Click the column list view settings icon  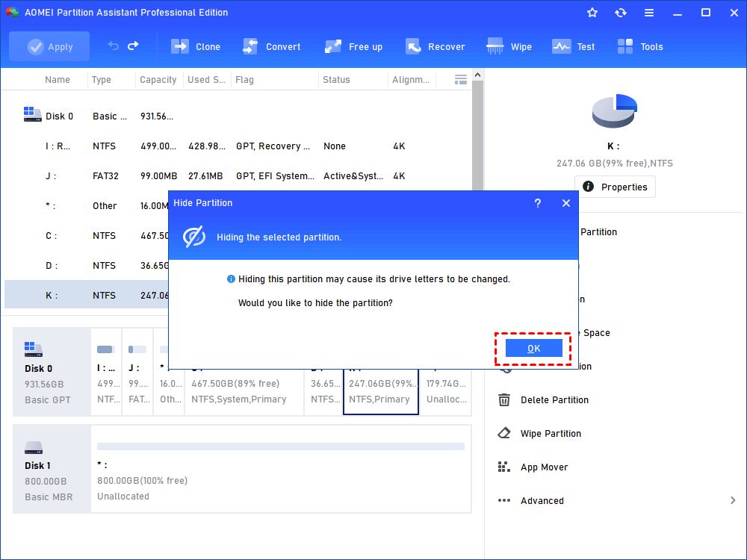pos(461,80)
